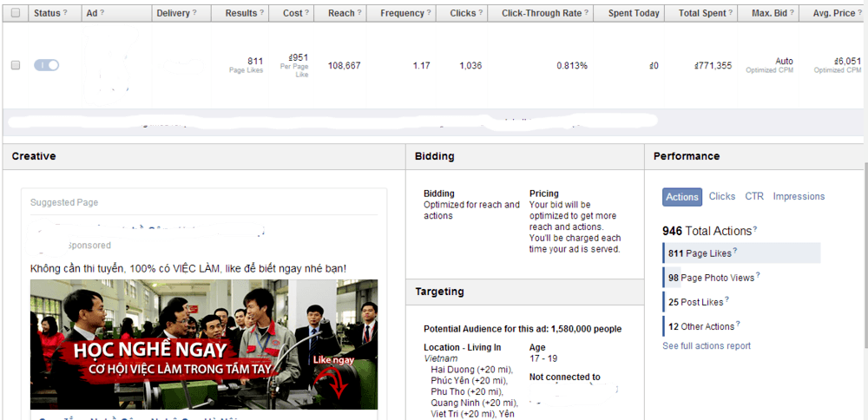Sort table by Reach column header
Image resolution: width=868 pixels, height=420 pixels.
[341, 13]
